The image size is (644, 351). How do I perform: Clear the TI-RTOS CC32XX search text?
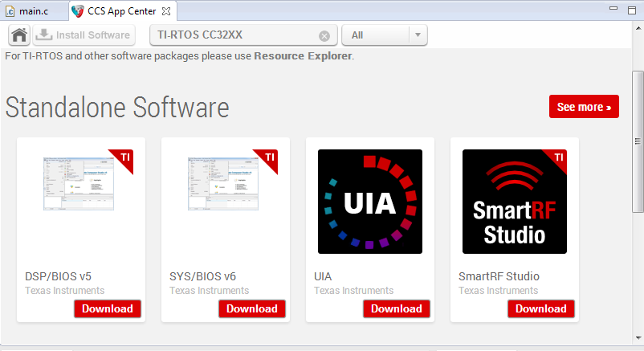(324, 36)
